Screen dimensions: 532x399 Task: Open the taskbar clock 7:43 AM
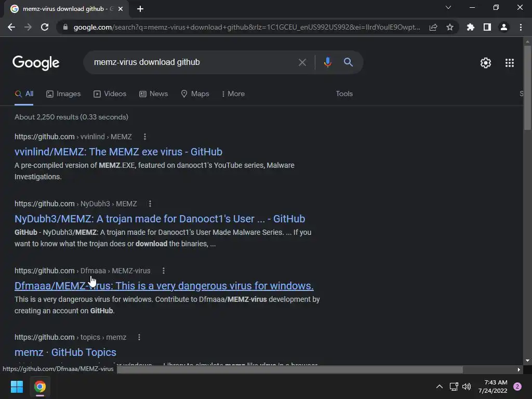pyautogui.click(x=493, y=387)
